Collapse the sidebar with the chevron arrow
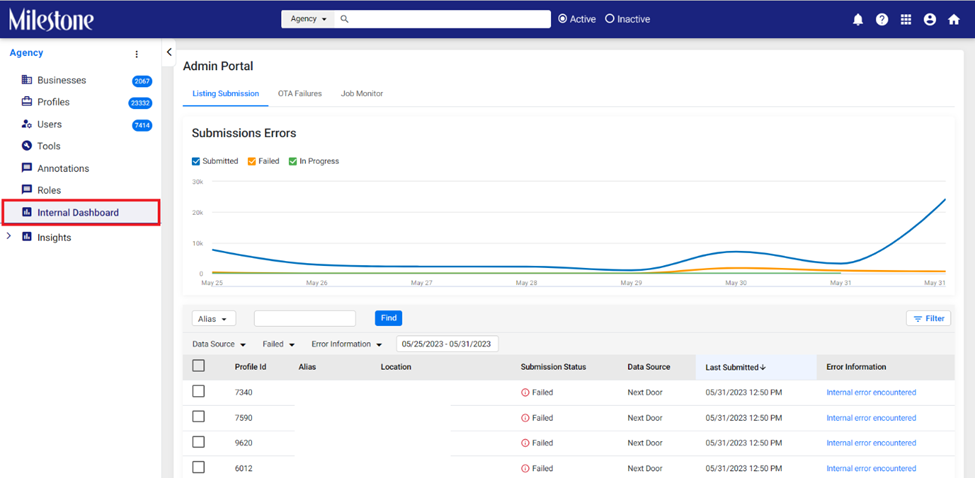975x478 pixels. tap(169, 53)
